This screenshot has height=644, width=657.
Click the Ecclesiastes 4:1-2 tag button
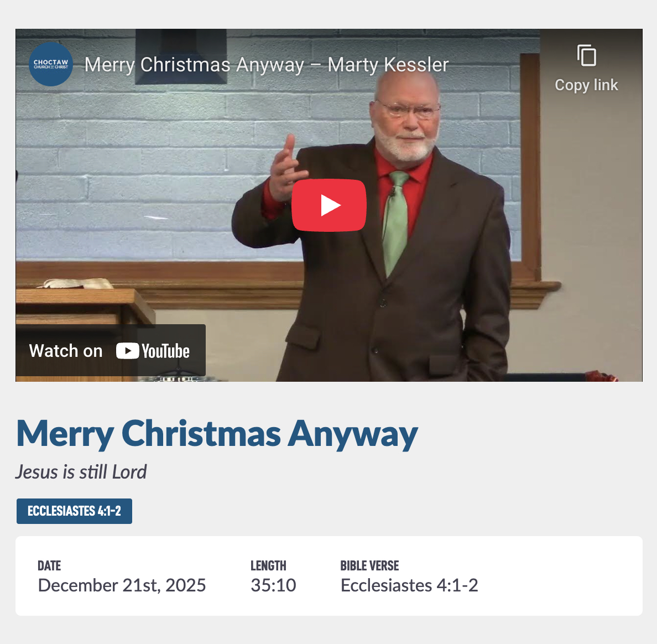(74, 511)
